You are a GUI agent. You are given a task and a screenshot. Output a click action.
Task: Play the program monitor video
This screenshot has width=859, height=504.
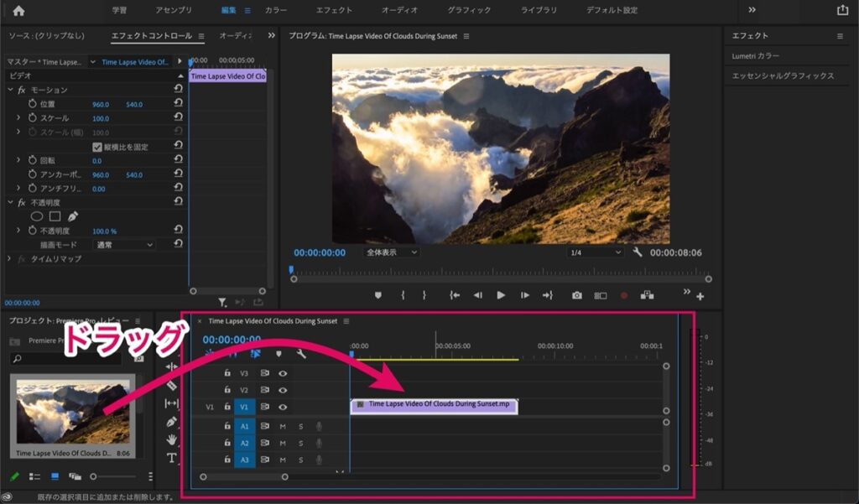501,295
